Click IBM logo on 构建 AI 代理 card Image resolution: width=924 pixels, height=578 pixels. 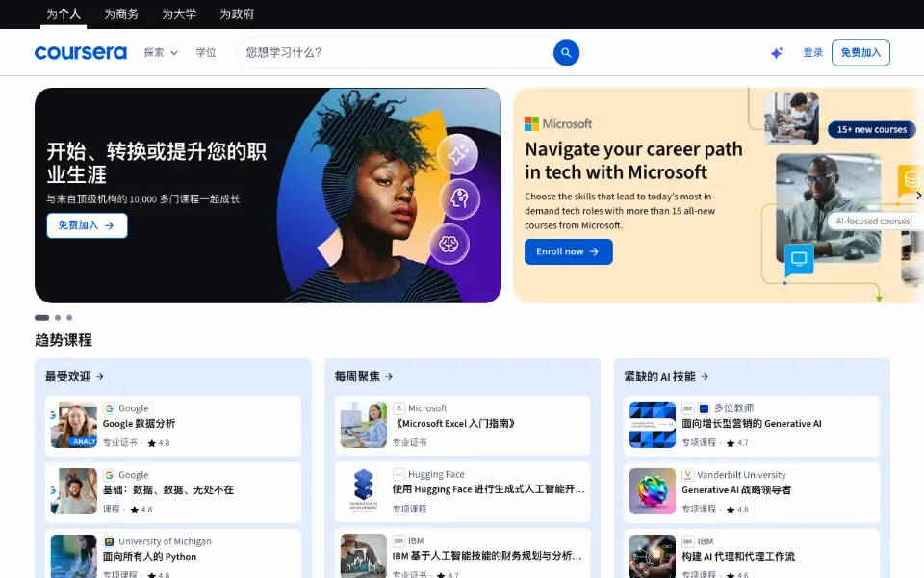click(x=687, y=541)
